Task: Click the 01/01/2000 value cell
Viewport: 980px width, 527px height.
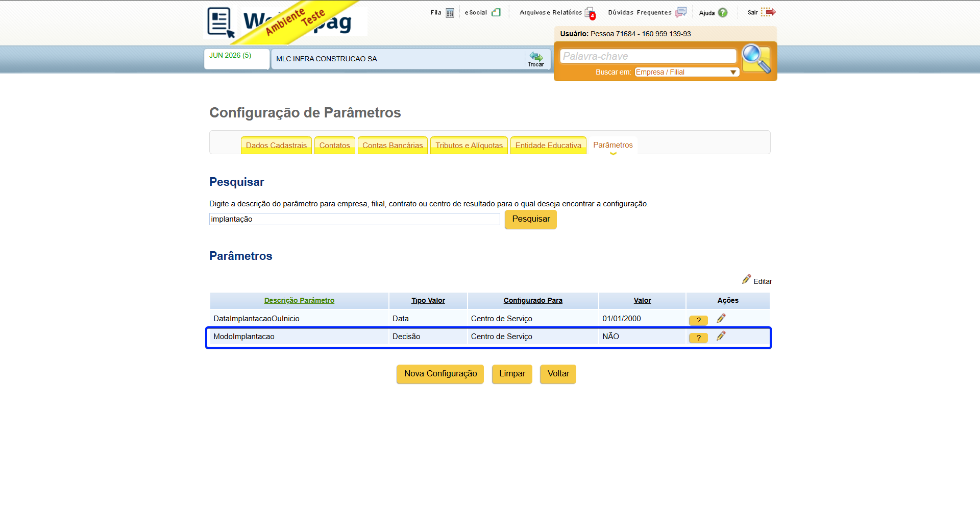Action: click(x=642, y=319)
